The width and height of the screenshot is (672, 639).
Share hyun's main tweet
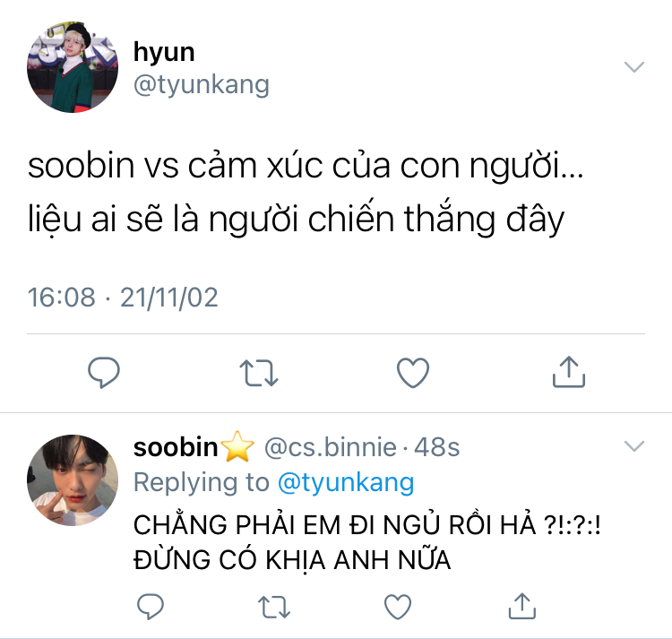[x=569, y=372]
